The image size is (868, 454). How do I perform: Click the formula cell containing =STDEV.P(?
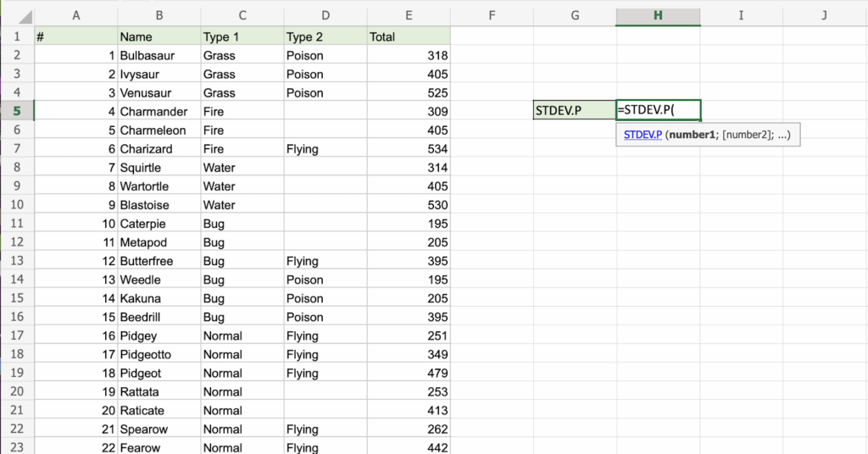[x=658, y=110]
